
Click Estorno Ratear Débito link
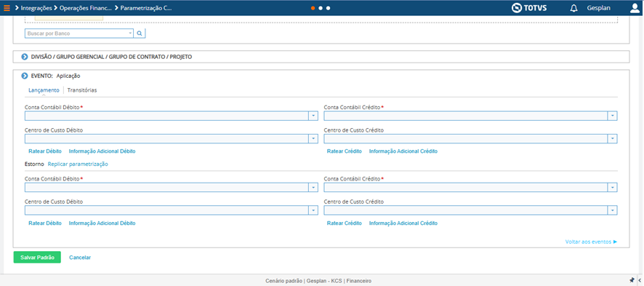(45, 223)
